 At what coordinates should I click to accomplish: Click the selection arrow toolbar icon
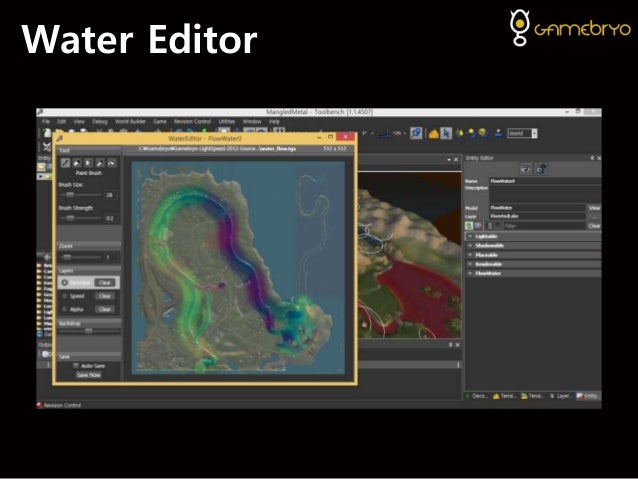[x=446, y=133]
